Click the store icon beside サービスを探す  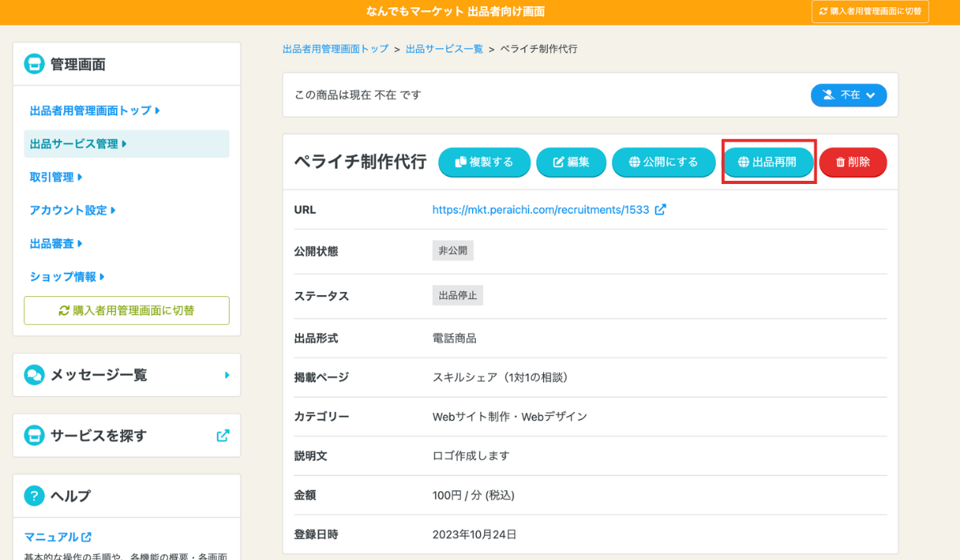pyautogui.click(x=34, y=436)
